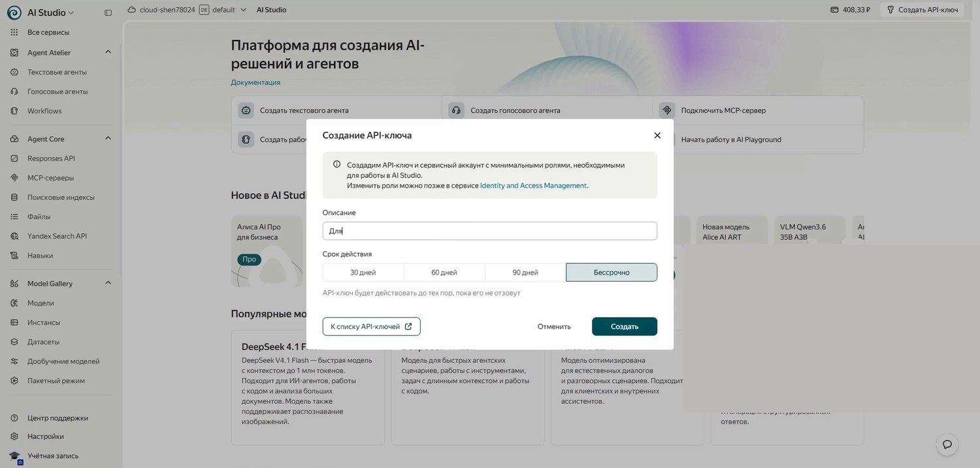
Task: Click the DeepSeek 4.1 Flash model card
Action: click(x=308, y=388)
